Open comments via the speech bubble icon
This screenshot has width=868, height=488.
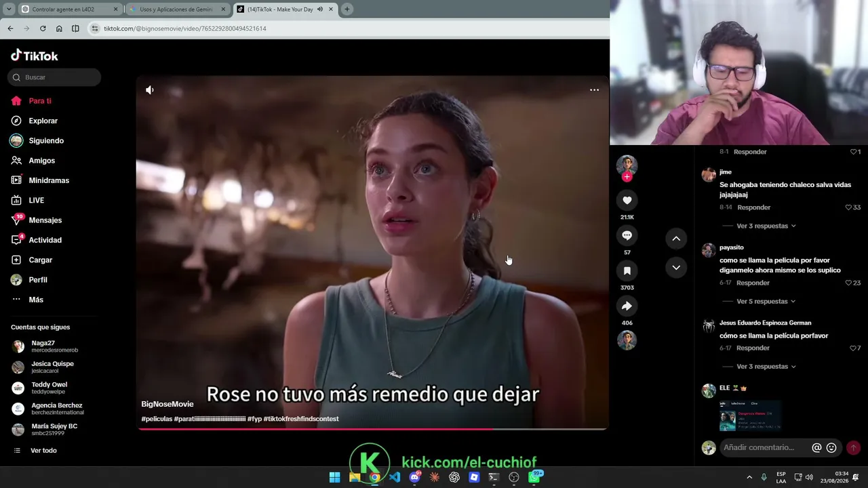pyautogui.click(x=627, y=235)
